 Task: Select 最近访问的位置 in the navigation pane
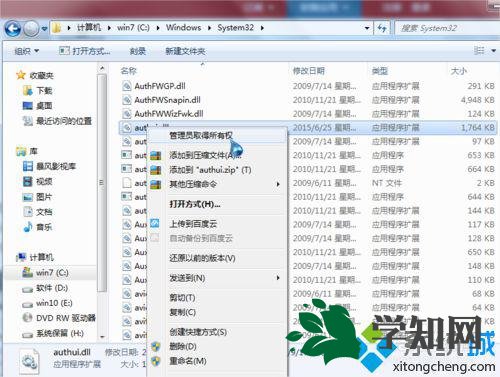click(x=57, y=121)
